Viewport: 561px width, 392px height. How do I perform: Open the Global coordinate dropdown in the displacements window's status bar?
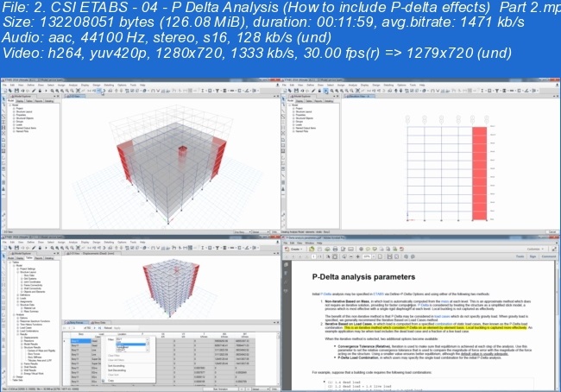261,389
